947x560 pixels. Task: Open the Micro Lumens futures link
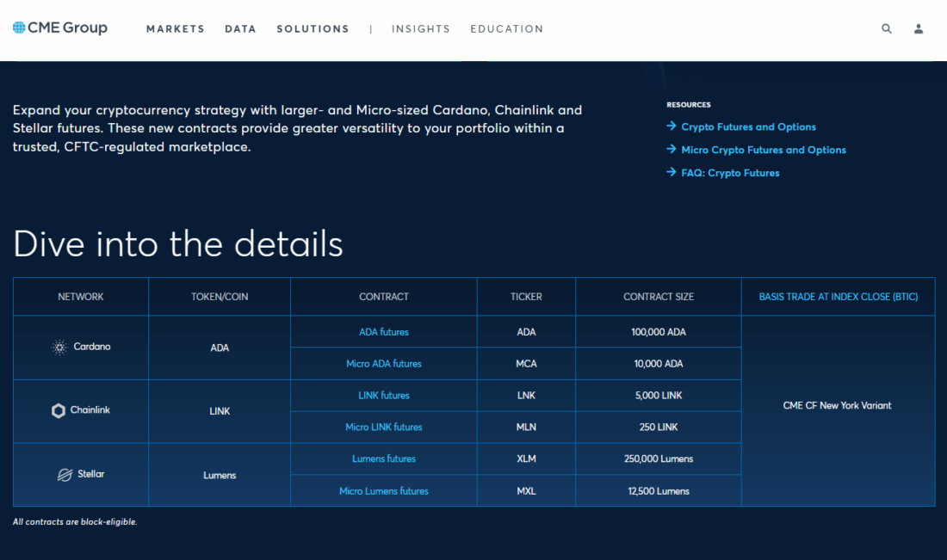click(383, 491)
